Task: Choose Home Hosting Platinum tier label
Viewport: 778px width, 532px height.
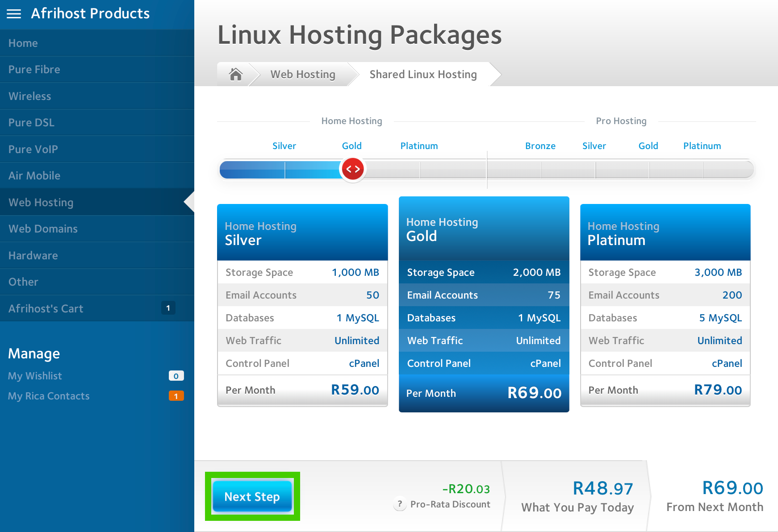Action: 419,146
